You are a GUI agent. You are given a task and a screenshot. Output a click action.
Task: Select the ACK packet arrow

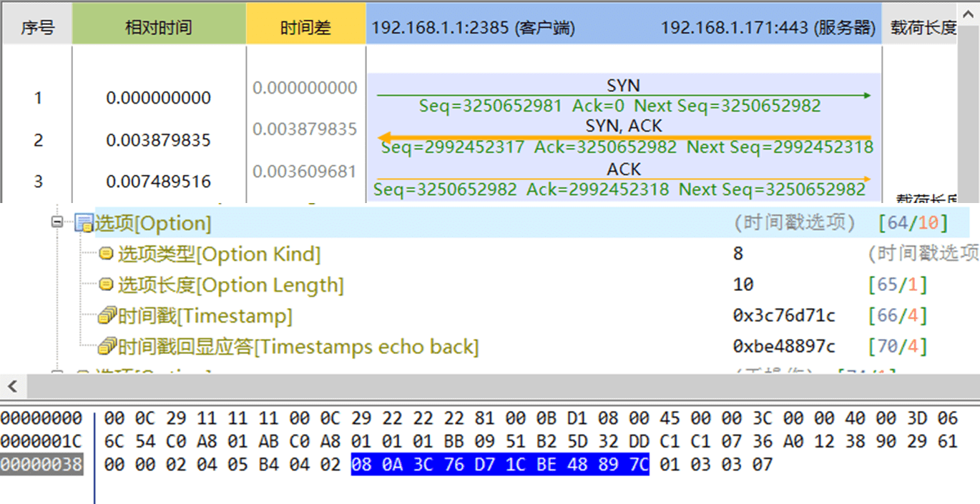click(624, 179)
